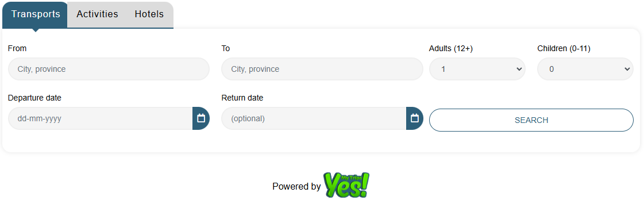
Task: Click the "Return date" label
Action: tap(242, 98)
